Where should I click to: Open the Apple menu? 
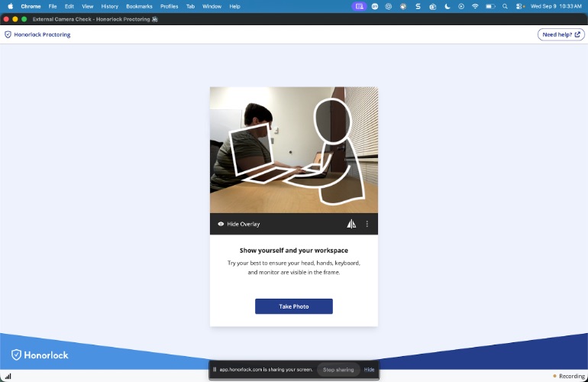(11, 6)
